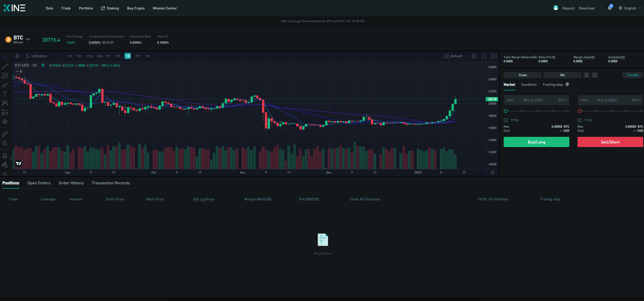644x301 pixels.
Task: Open the Trade menu
Action: coord(66,8)
